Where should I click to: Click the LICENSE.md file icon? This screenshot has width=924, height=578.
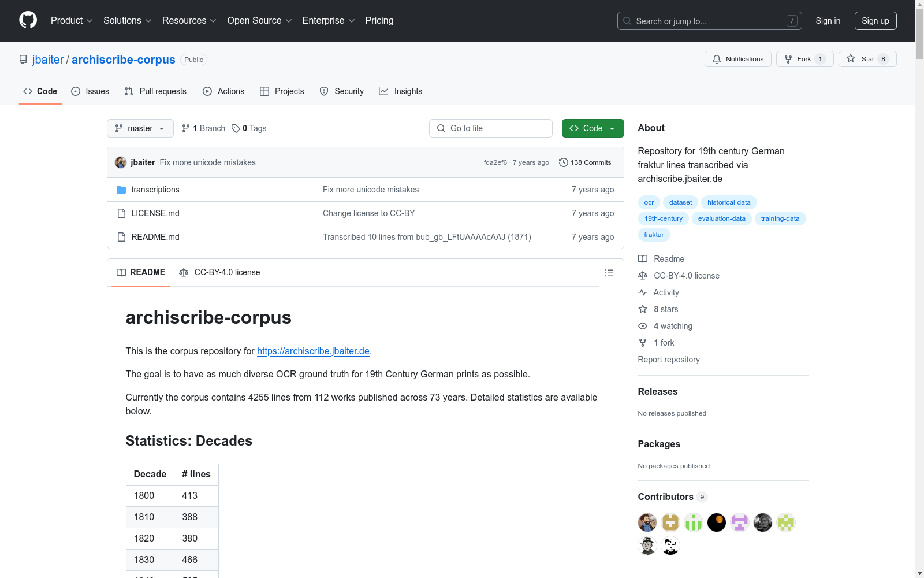pos(121,213)
